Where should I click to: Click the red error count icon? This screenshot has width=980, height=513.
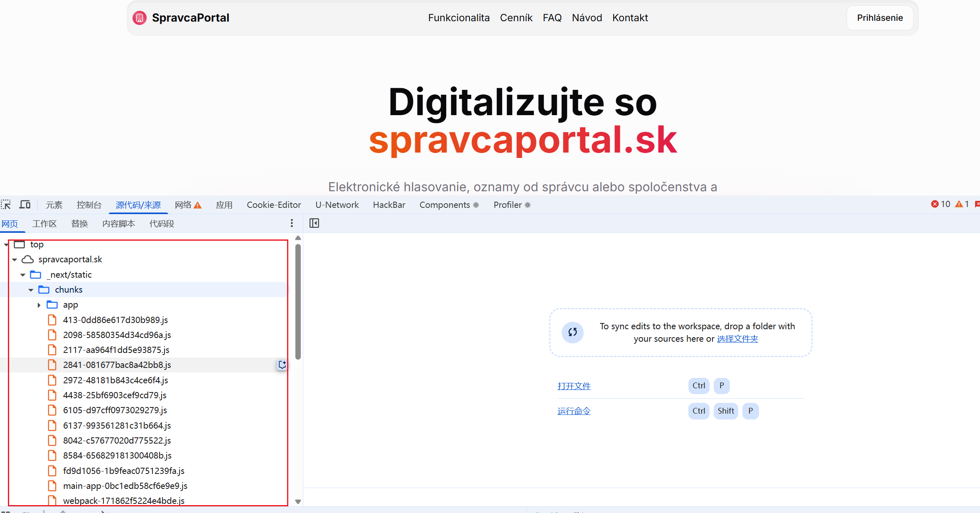pos(935,204)
